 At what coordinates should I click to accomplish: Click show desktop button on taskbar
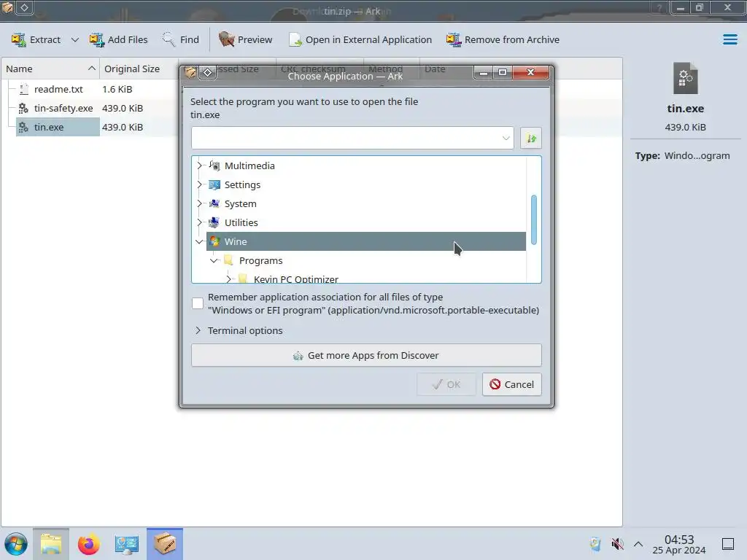tap(728, 544)
